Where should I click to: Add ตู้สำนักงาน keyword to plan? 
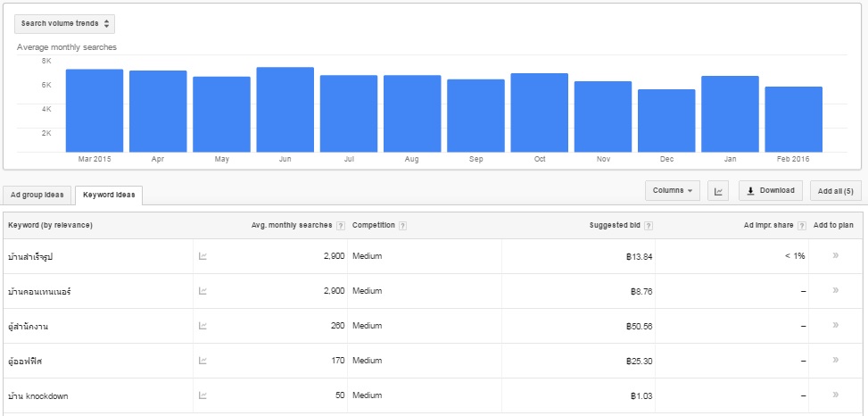[835, 325]
